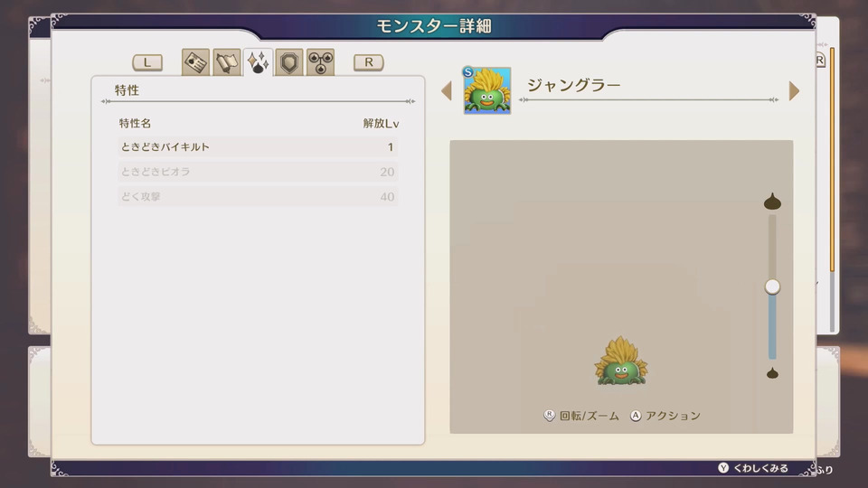This screenshot has height=488, width=868.
Task: Click the orange scrollbar in background window
Action: tap(832, 160)
